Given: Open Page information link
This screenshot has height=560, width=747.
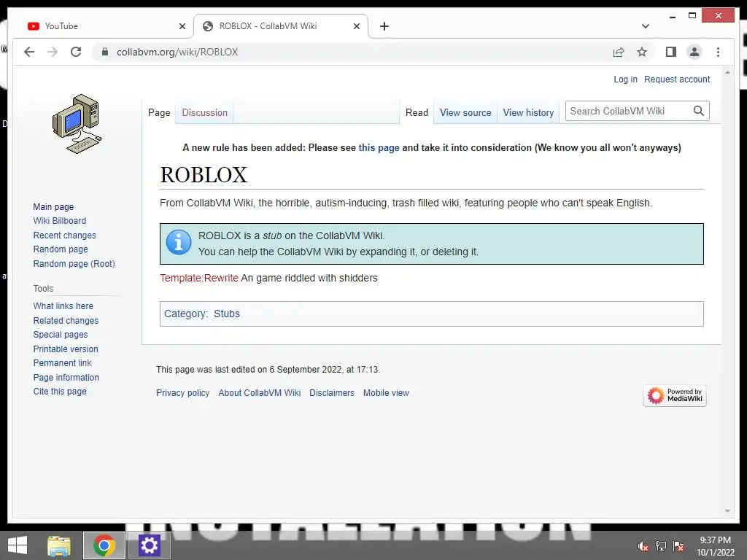Looking at the screenshot, I should point(66,377).
